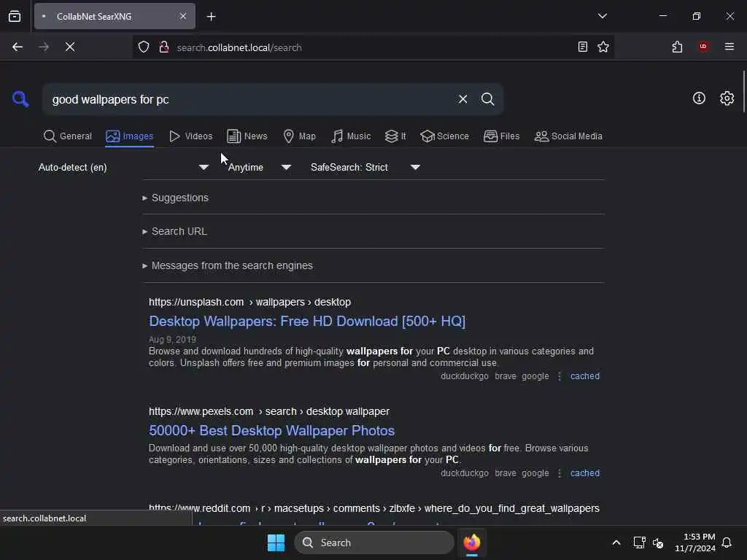Open the Windows Start menu

[x=276, y=542]
